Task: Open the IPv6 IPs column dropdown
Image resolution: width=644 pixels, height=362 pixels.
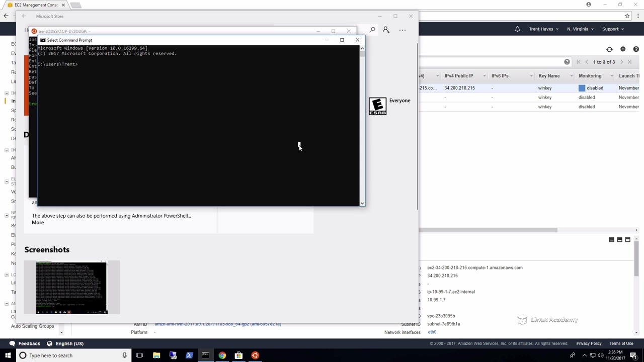Action: [531, 76]
